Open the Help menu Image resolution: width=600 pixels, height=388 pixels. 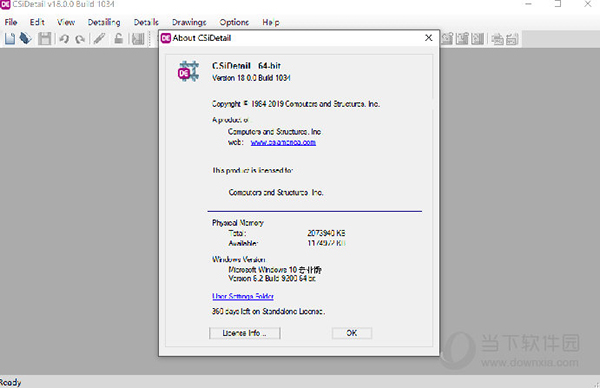point(271,22)
